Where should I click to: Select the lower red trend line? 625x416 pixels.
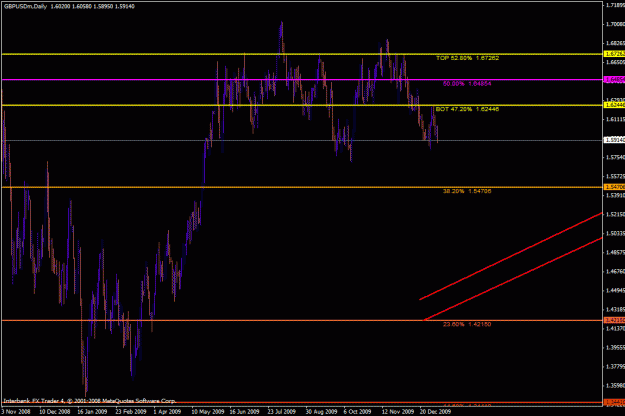click(x=513, y=279)
